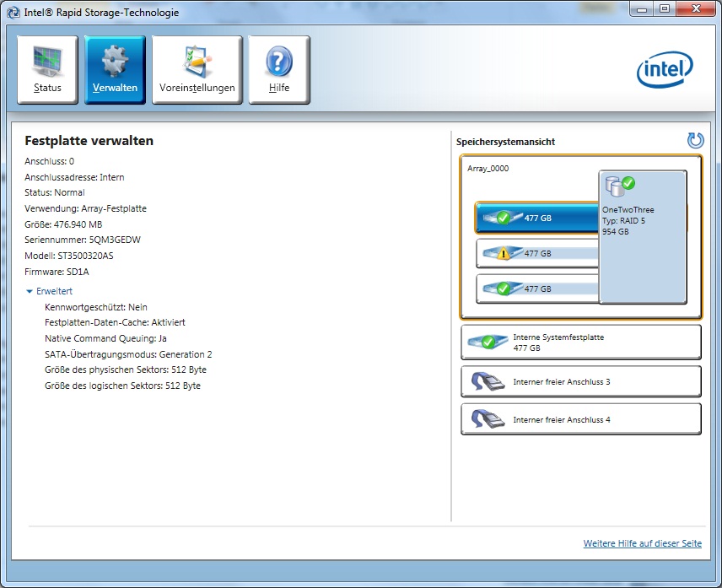722x588 pixels.
Task: Click Firmware: SD1A text
Action: point(57,272)
